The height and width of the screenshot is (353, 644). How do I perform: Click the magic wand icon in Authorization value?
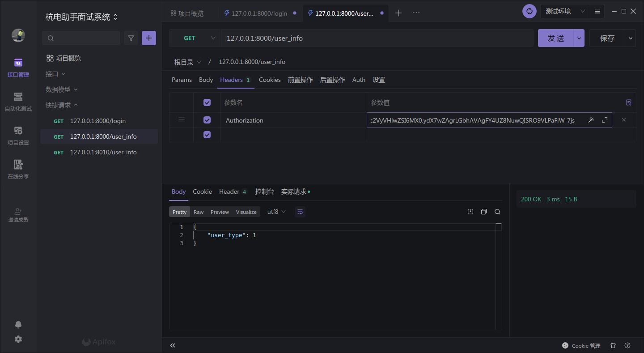pyautogui.click(x=591, y=120)
